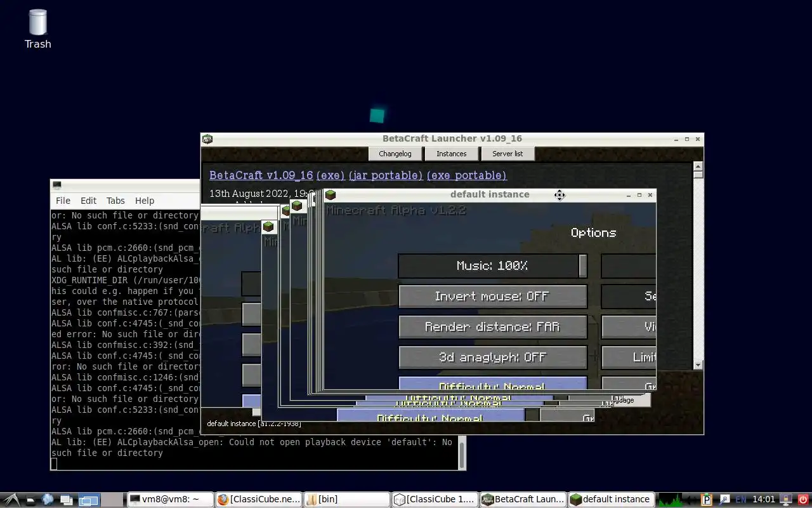Click the default instance window grass-block icon
The height and width of the screenshot is (508, 812).
pos(330,194)
